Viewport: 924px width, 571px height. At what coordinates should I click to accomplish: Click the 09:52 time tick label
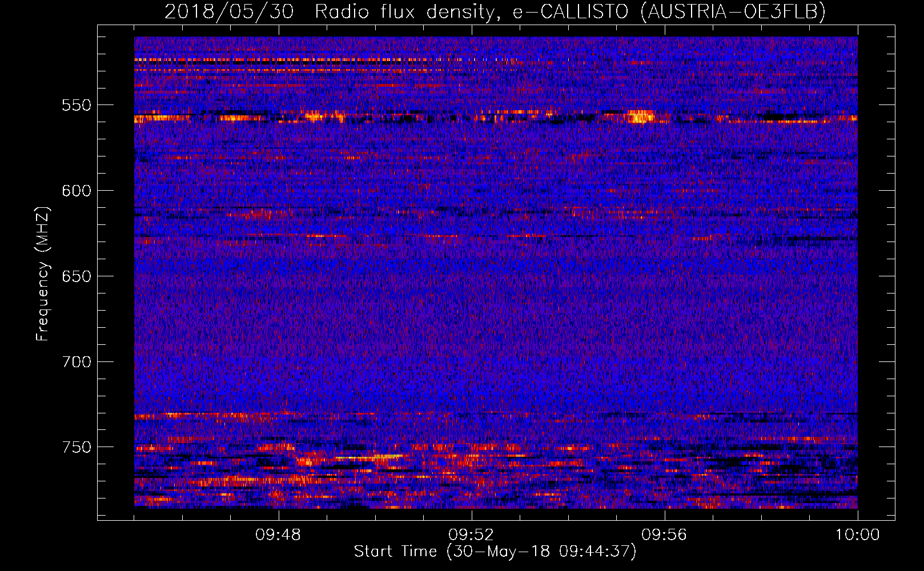point(471,535)
